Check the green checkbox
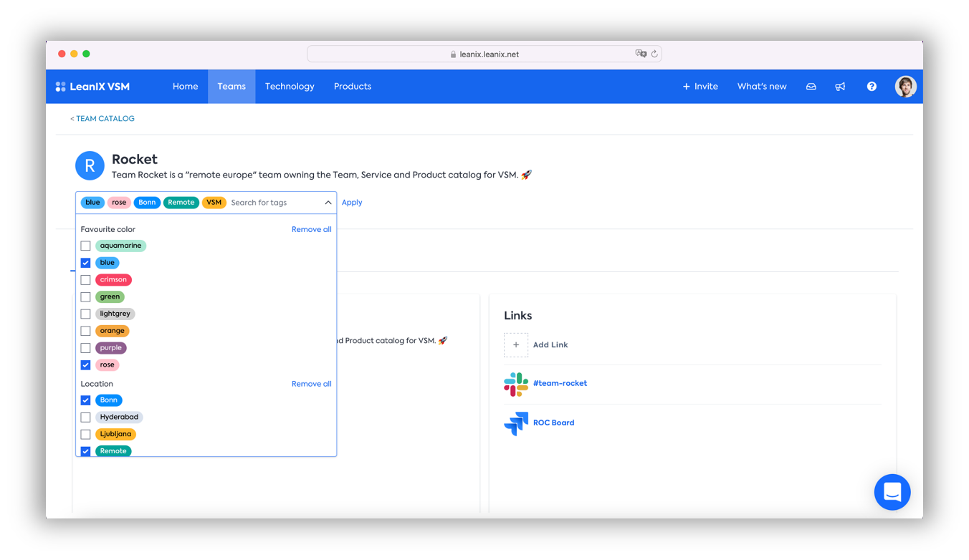The width and height of the screenshot is (969, 560). click(x=86, y=297)
